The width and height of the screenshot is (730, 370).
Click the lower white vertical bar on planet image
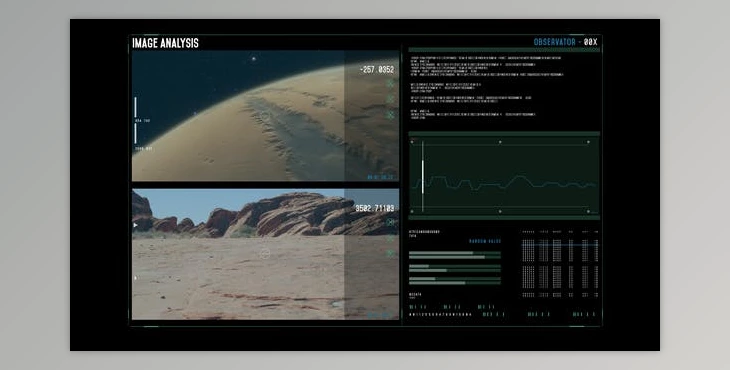[x=135, y=134]
